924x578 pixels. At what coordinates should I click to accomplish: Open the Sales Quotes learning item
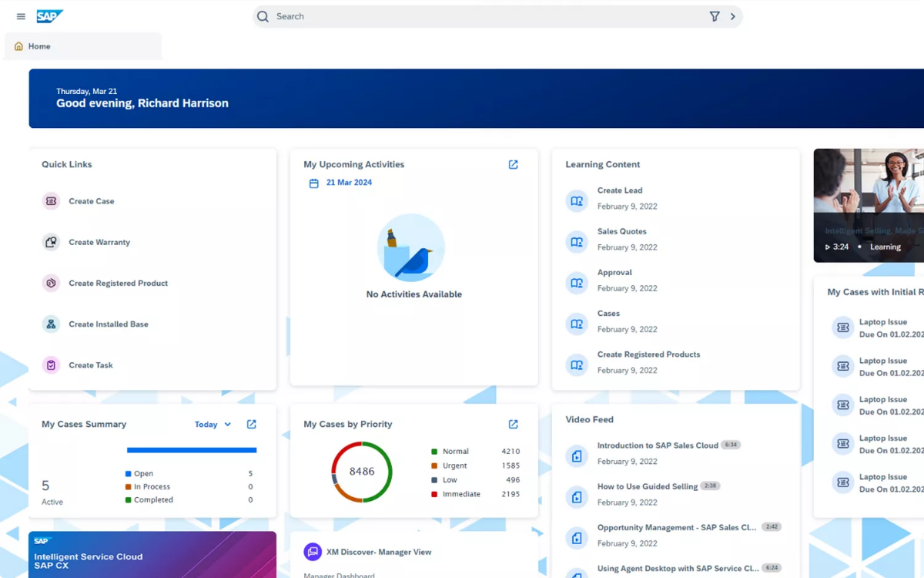(621, 231)
